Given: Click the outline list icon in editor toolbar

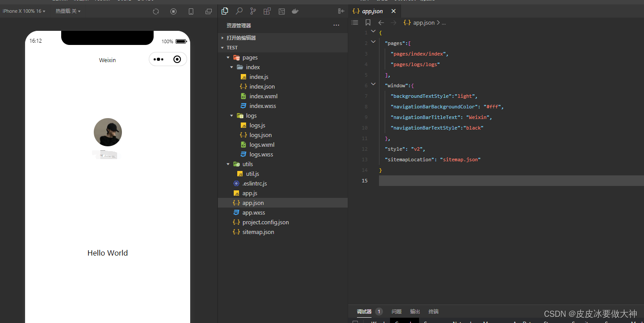Looking at the screenshot, I should pos(355,22).
